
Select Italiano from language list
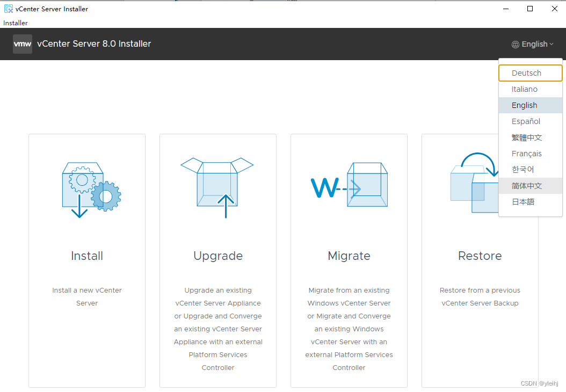point(530,89)
